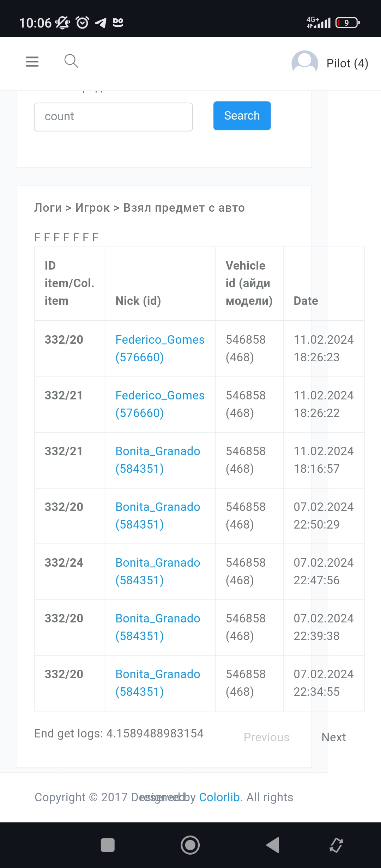
Task: Tap the battery indicator in status bar
Action: point(347,23)
